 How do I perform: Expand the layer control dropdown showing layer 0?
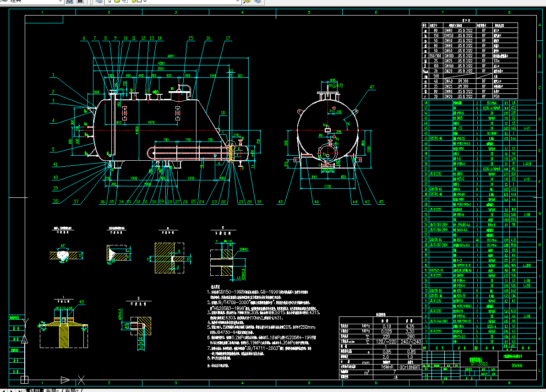point(238,2)
